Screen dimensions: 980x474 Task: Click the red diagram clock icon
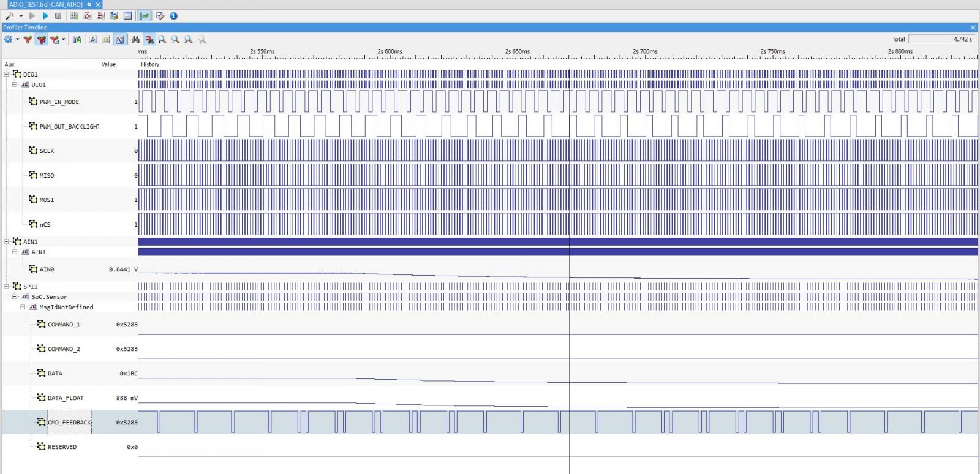[x=88, y=16]
